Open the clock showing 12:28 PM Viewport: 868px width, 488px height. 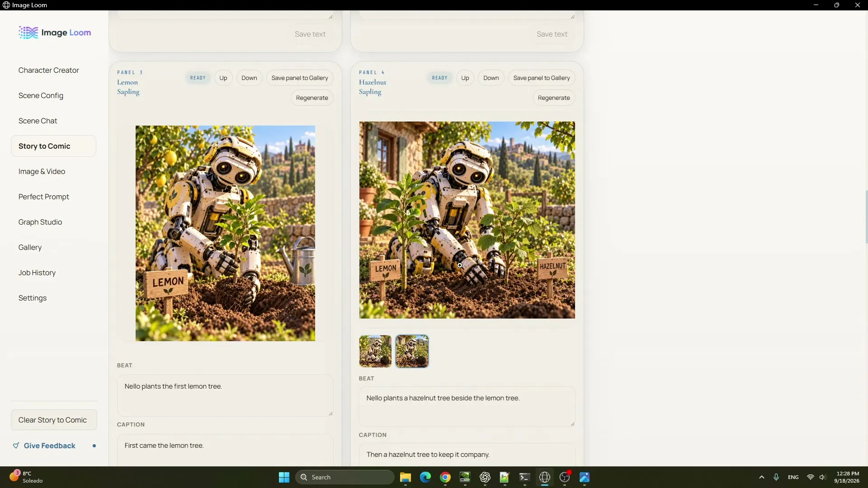(x=847, y=477)
